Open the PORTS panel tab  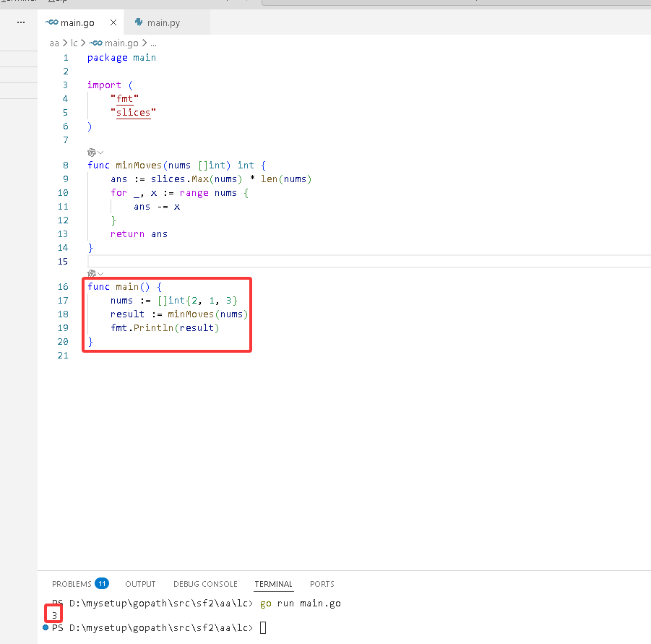point(322,584)
